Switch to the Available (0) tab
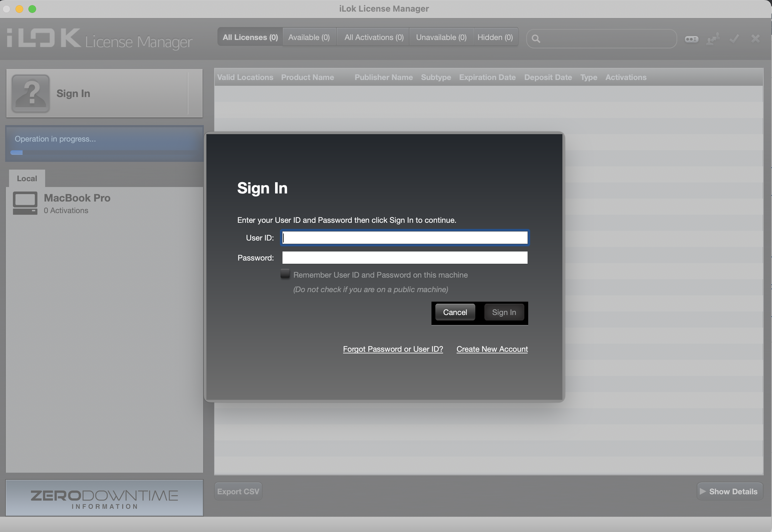The image size is (772, 532). (309, 37)
